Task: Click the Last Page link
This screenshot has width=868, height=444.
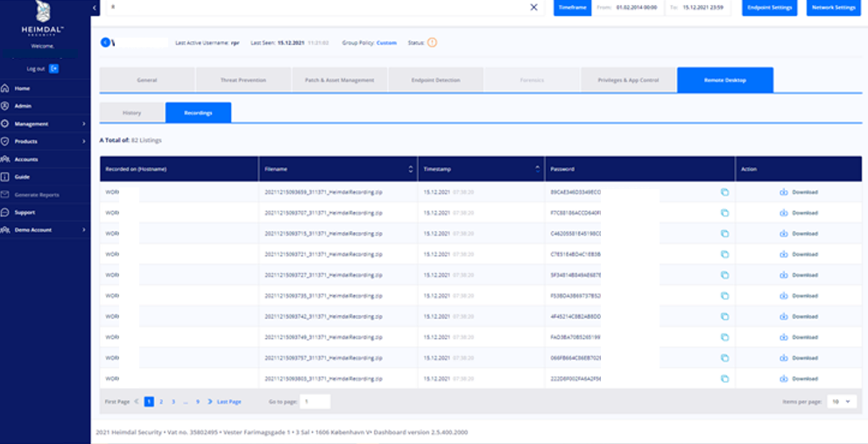Action: 229,401
